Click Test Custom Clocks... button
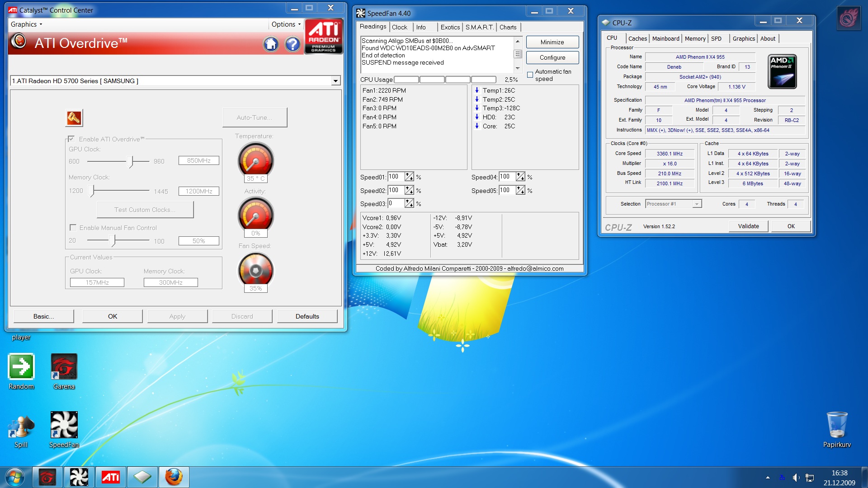This screenshot has width=868, height=488. [x=145, y=210]
